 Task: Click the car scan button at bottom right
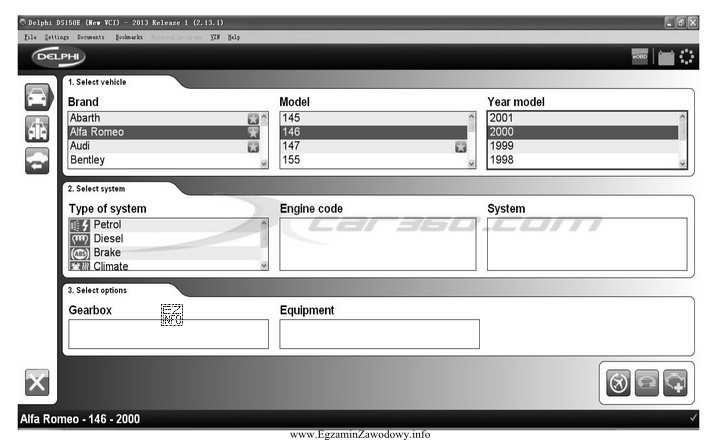tap(647, 383)
